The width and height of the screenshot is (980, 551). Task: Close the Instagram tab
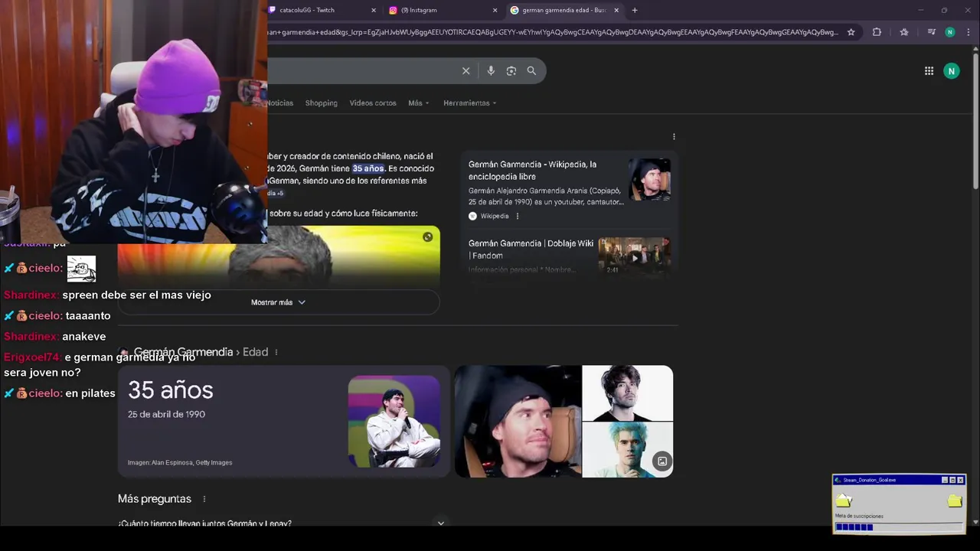click(495, 10)
